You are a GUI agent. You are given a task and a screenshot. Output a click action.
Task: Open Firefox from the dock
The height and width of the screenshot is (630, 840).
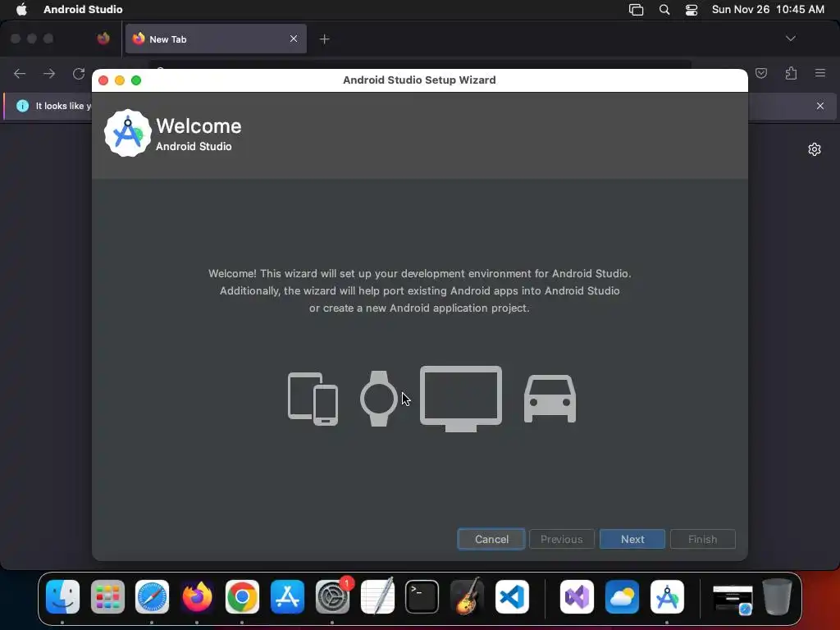coord(197,597)
